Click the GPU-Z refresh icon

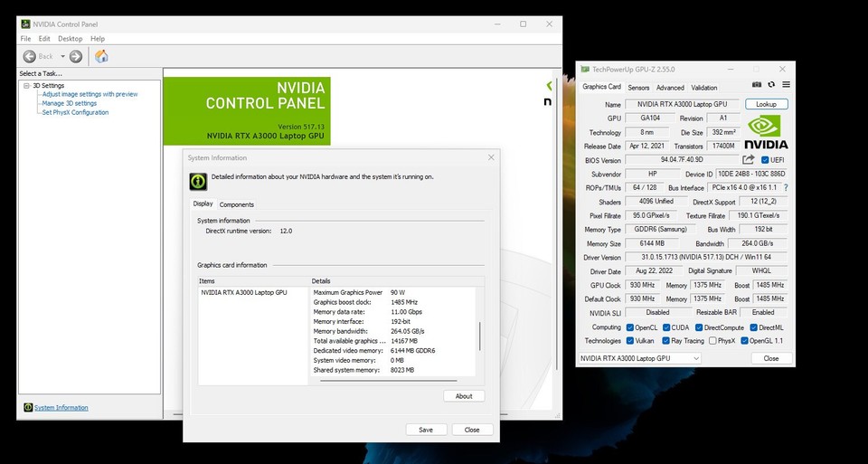pyautogui.click(x=771, y=85)
